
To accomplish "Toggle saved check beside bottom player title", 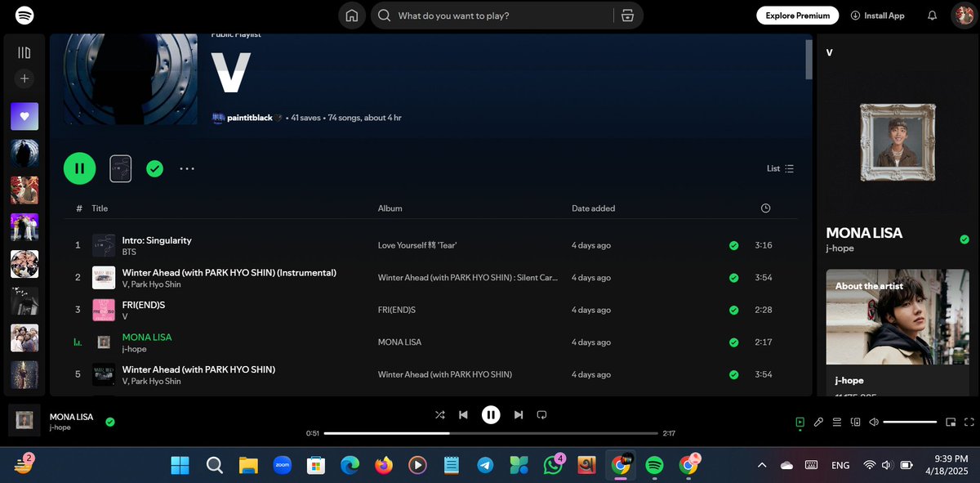I will [x=110, y=422].
